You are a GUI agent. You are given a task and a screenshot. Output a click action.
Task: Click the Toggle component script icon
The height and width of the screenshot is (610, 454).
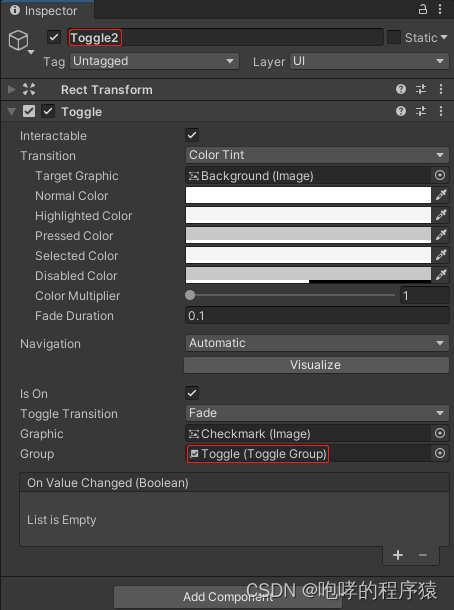click(x=29, y=111)
